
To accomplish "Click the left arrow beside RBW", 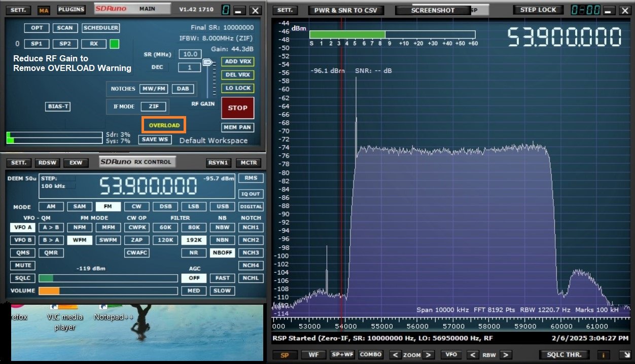I will click(472, 355).
